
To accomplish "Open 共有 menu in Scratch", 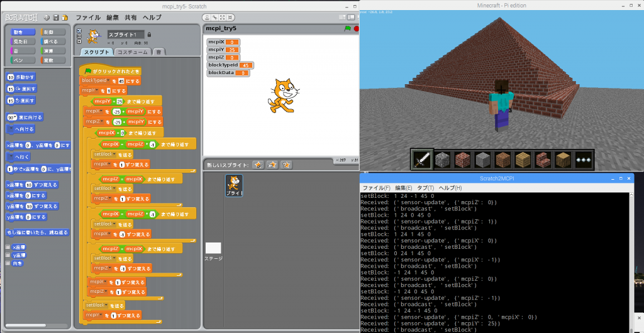I will point(131,18).
